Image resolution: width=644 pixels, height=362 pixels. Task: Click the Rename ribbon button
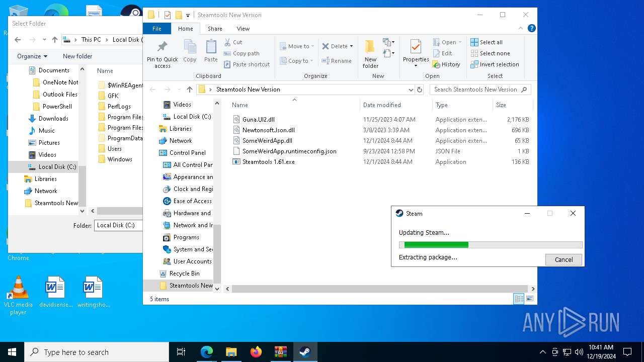pos(337,61)
